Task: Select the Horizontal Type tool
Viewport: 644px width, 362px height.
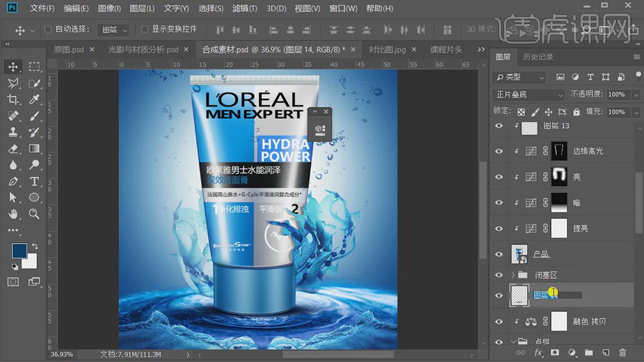Action: 34,181
